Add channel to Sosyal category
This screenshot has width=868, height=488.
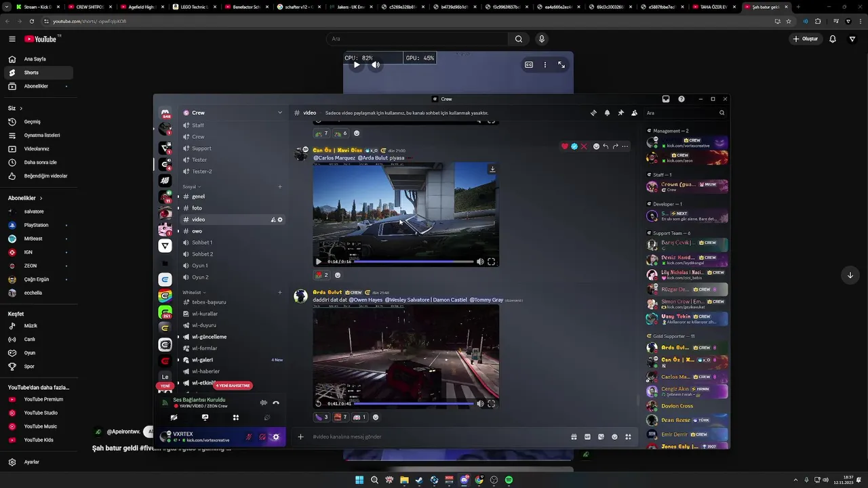279,186
